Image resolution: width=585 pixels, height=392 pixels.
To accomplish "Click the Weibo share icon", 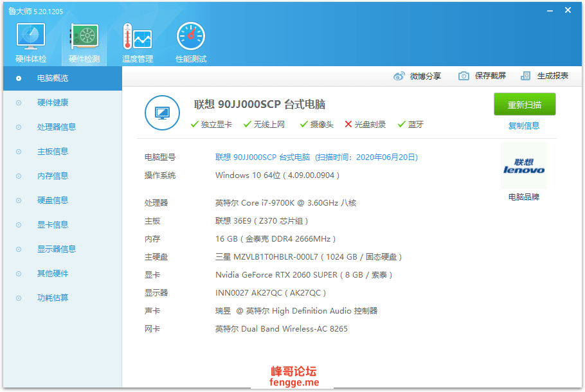I will [x=399, y=76].
